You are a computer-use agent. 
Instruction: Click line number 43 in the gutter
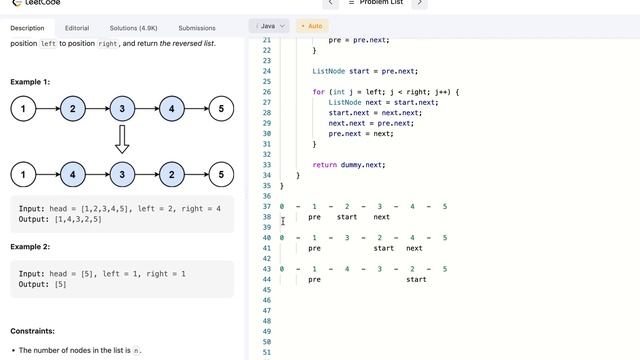coord(267,269)
